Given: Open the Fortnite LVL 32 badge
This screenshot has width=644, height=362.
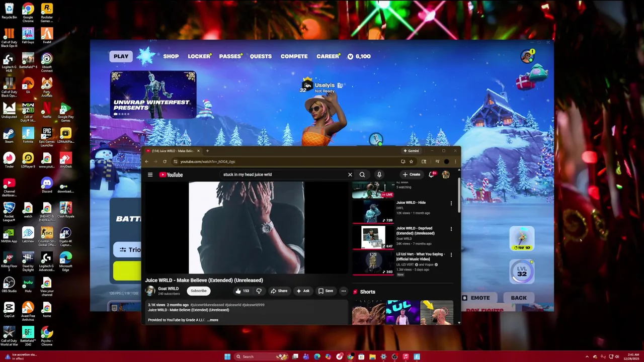Looking at the screenshot, I should click(x=522, y=272).
